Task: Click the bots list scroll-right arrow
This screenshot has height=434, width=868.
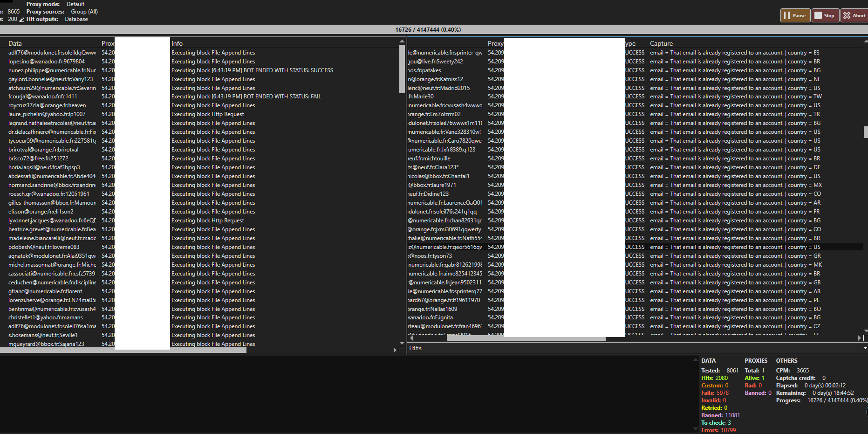Action: click(x=395, y=350)
